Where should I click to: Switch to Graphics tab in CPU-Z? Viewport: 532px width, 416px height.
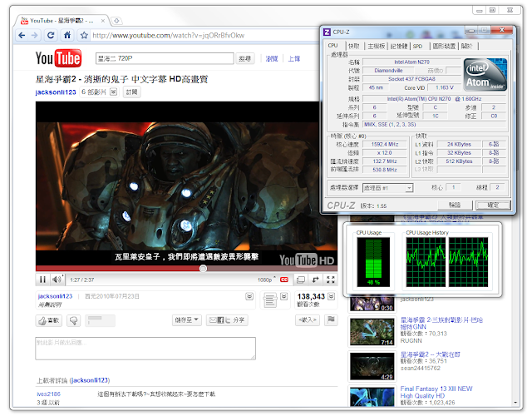pyautogui.click(x=444, y=46)
